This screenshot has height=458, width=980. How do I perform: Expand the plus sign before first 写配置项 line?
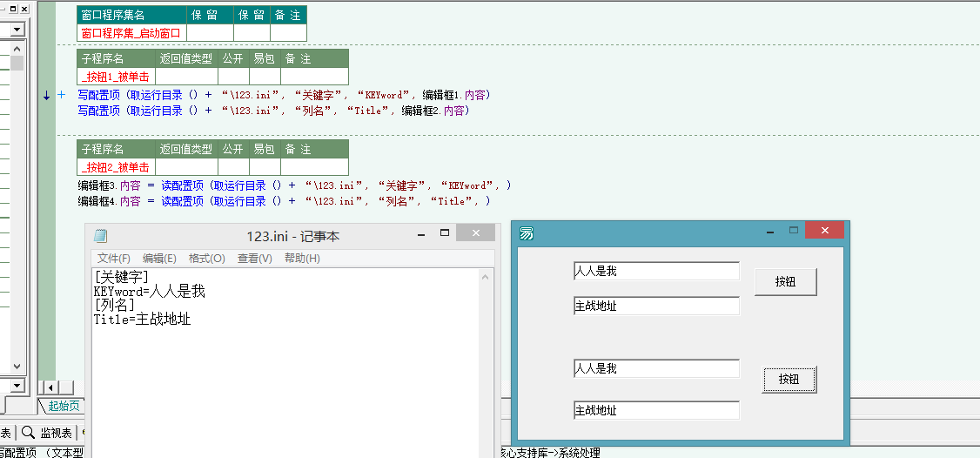(61, 95)
